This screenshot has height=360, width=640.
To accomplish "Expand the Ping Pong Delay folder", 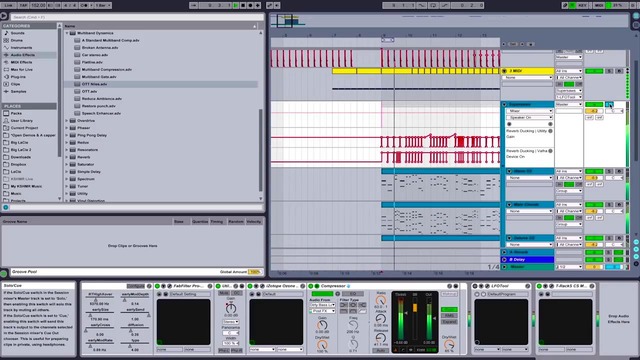I will pos(67,135).
